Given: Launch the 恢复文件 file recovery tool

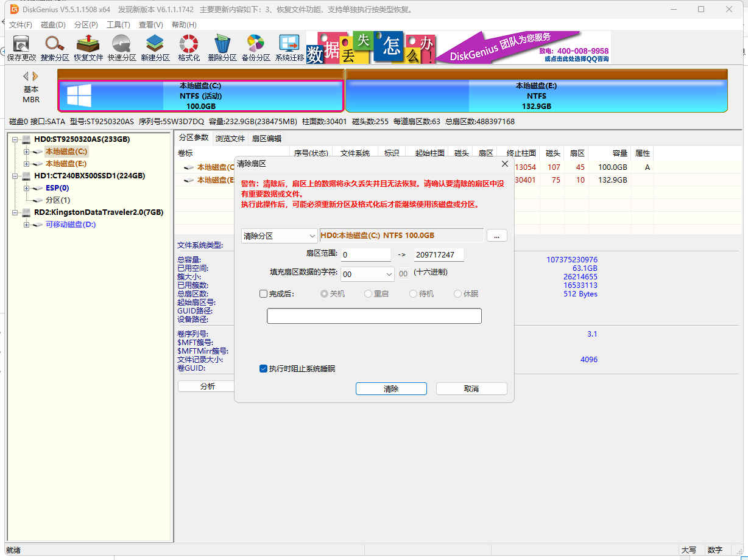Looking at the screenshot, I should tap(88, 47).
